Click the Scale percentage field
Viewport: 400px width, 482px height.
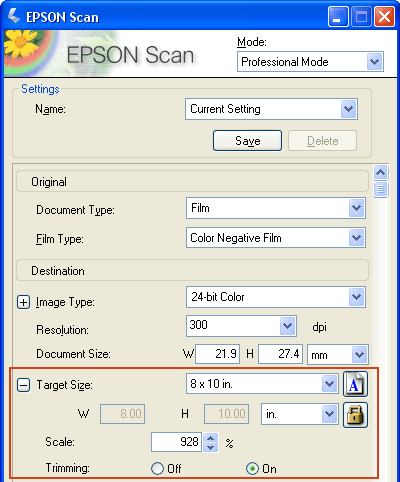coord(176,442)
